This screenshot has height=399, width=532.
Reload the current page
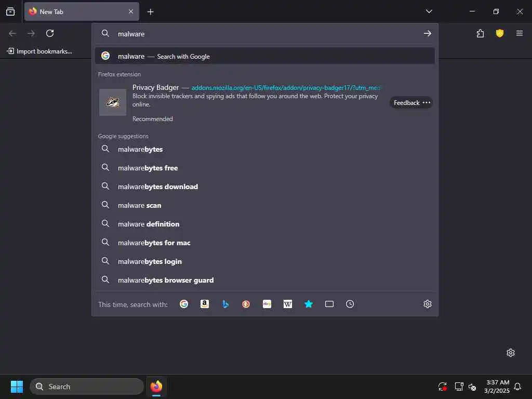pyautogui.click(x=50, y=33)
